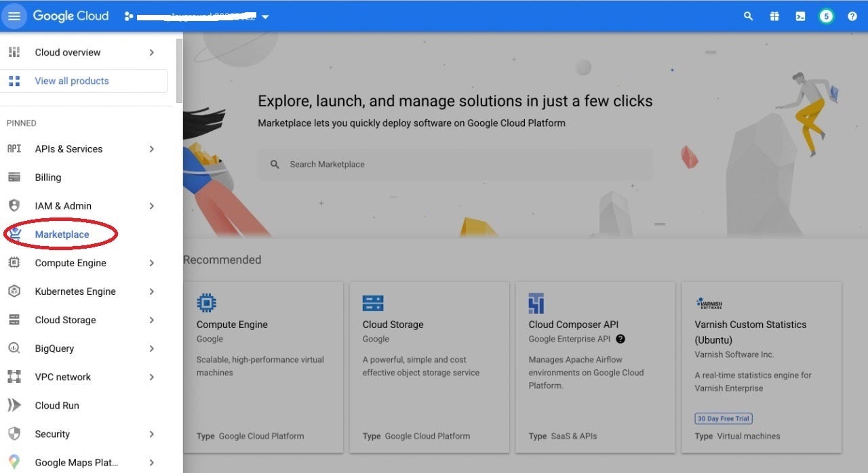
Task: Click the Cloud Composer API card icon
Action: pyautogui.click(x=536, y=302)
